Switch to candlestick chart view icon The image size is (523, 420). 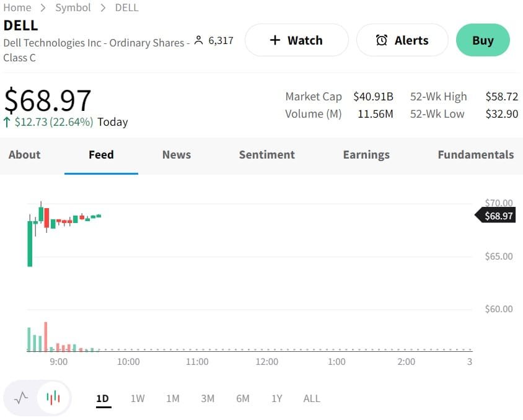pos(54,398)
